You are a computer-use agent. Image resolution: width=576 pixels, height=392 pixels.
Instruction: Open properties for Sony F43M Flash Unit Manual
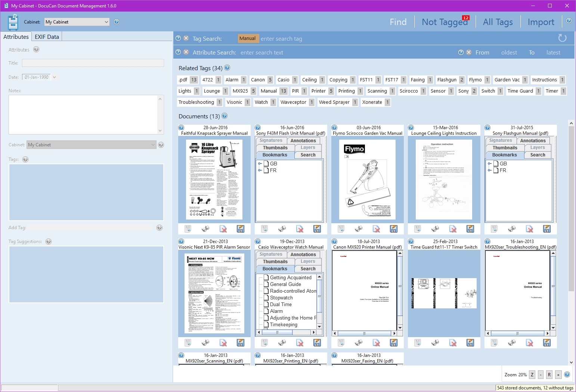pyautogui.click(x=264, y=228)
